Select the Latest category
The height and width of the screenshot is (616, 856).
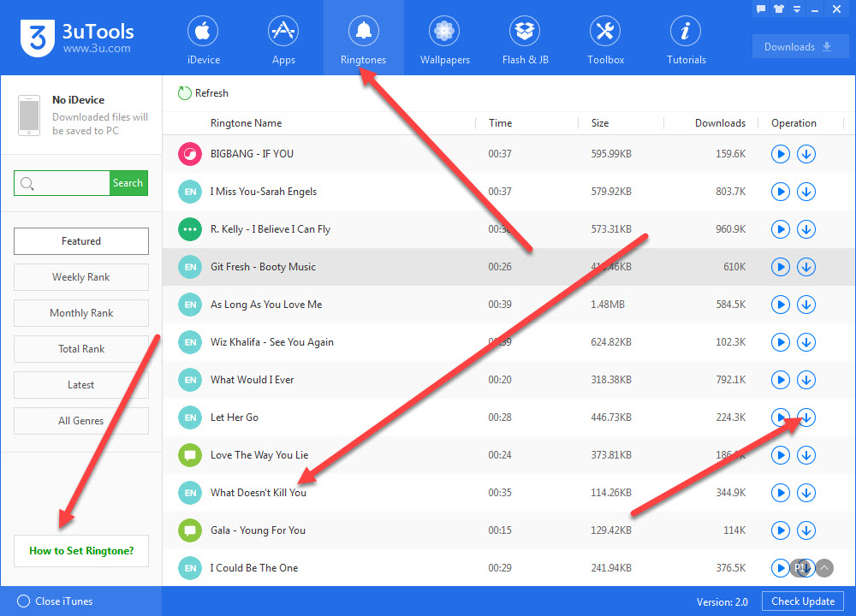click(x=80, y=385)
